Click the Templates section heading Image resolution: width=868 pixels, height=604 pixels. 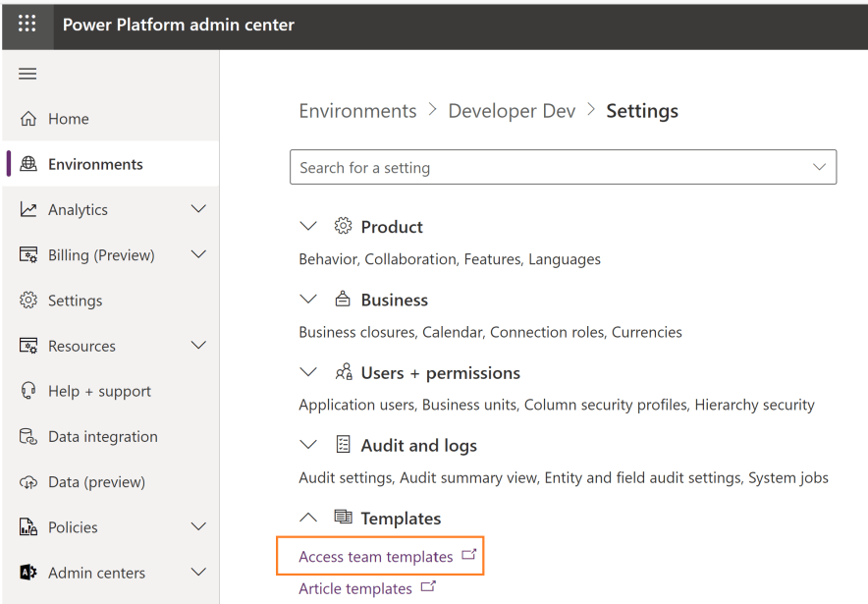coord(401,519)
